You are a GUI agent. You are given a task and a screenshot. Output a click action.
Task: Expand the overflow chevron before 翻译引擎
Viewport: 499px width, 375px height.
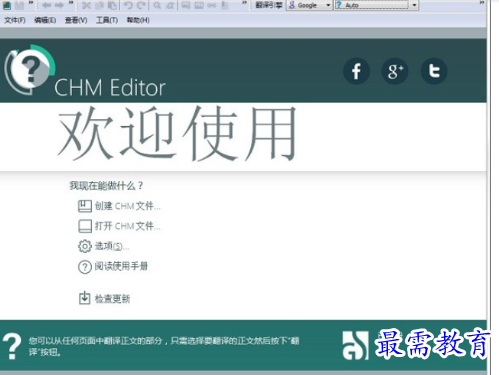[x=244, y=3]
